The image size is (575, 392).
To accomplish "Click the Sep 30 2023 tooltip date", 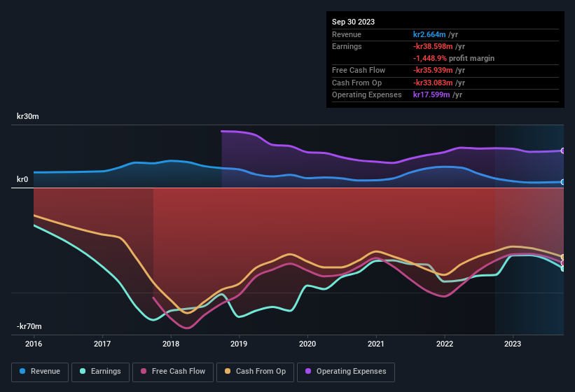I will tap(353, 22).
